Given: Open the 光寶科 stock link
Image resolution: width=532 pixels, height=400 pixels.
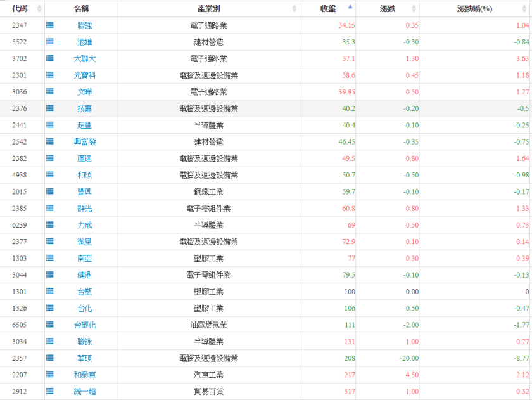Looking at the screenshot, I should 84,75.
